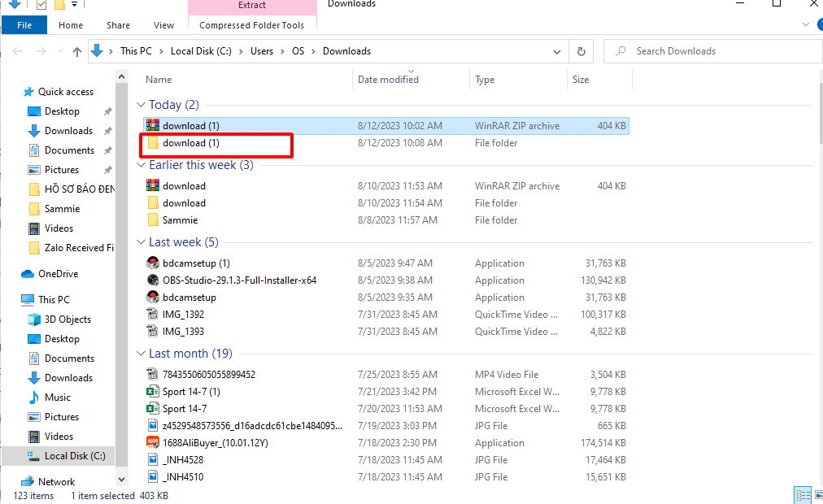This screenshot has height=504, width=823.
Task: Open address bar history dropdown
Action: tap(557, 51)
